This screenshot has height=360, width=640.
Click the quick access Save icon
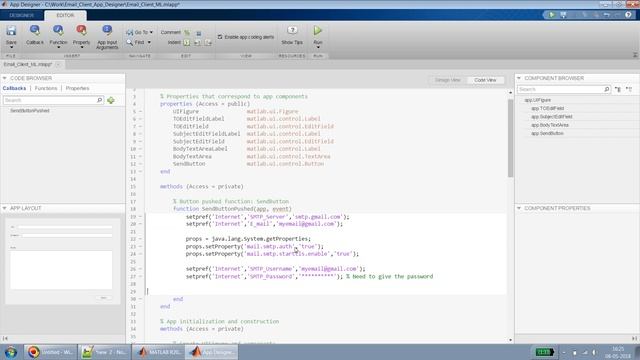[564, 15]
